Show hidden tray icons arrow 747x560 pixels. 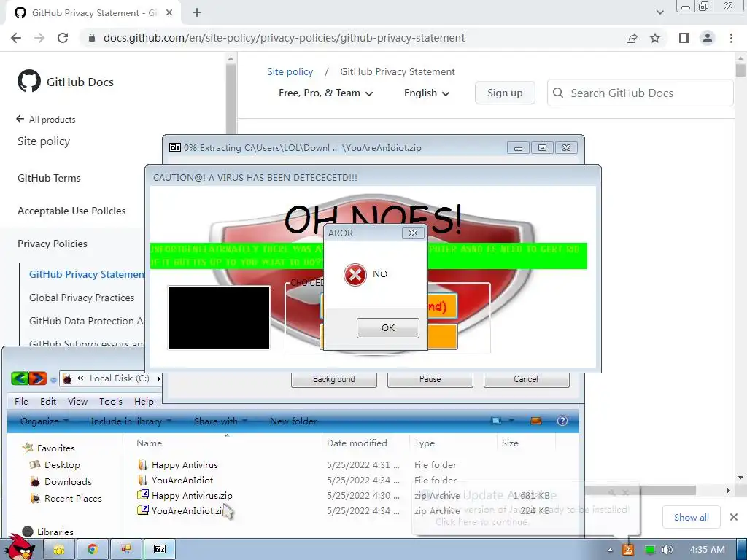pos(610,550)
